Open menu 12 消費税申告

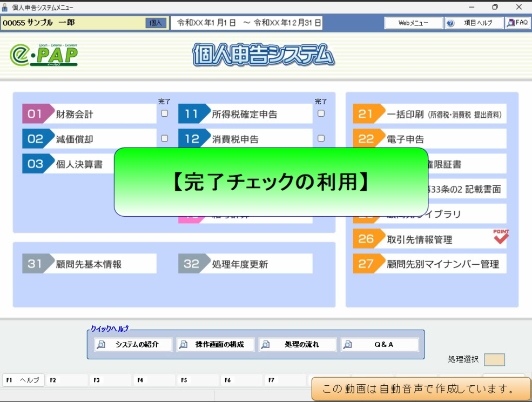coord(245,138)
